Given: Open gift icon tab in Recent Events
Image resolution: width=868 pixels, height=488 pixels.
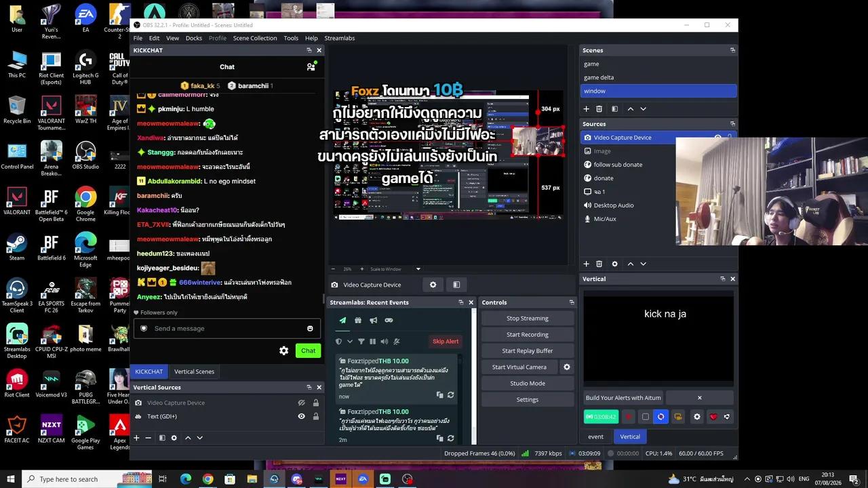Looking at the screenshot, I should (358, 321).
